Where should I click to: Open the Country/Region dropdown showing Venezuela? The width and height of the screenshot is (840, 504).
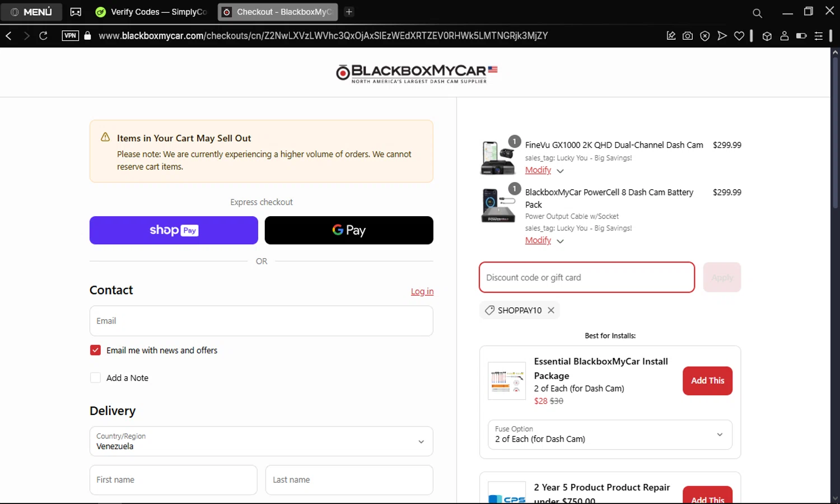coord(261,441)
